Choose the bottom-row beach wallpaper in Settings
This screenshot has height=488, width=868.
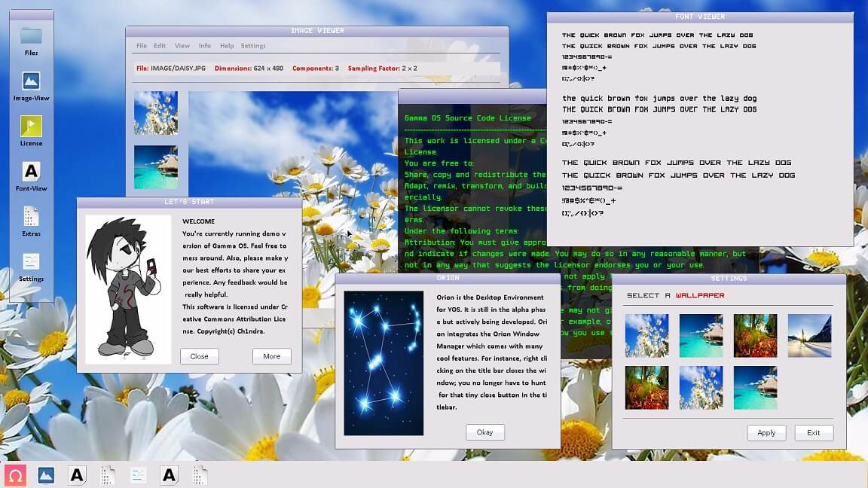[x=755, y=388]
